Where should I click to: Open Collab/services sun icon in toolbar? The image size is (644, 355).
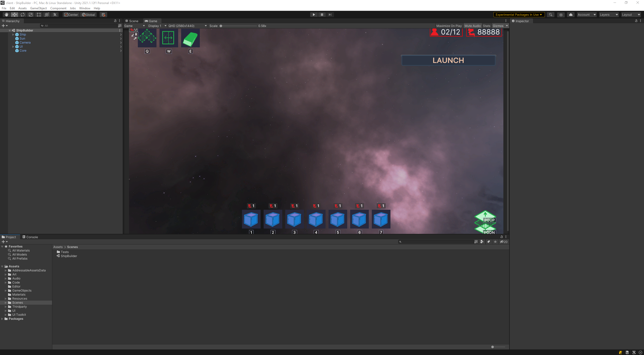(561, 15)
